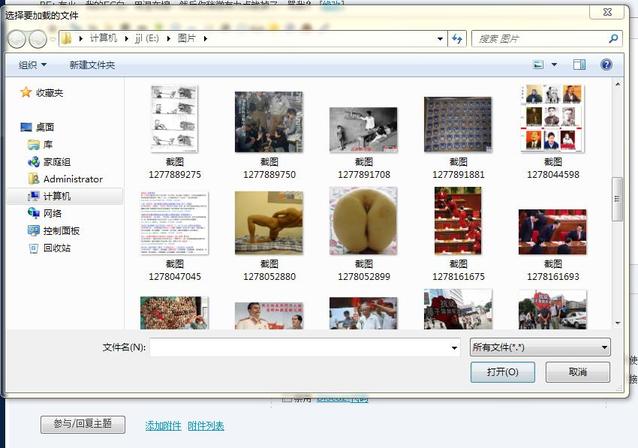Image resolution: width=638 pixels, height=448 pixels.
Task: Expand arrow after jjl (E:) in breadcrumb
Action: (168, 39)
